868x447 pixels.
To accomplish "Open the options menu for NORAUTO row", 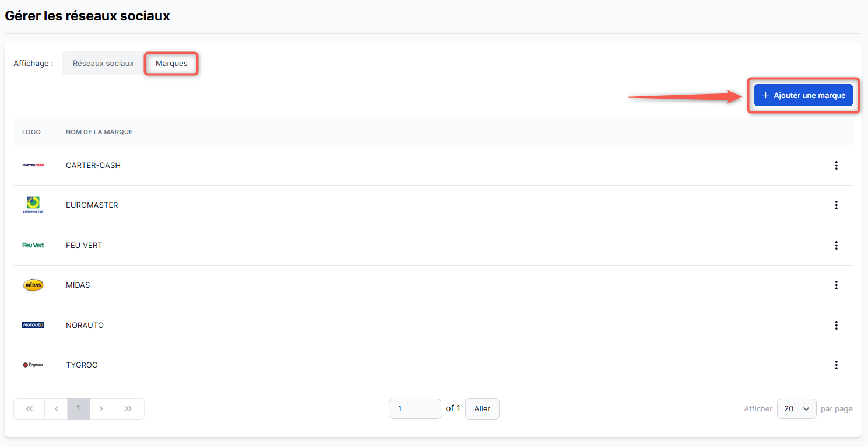I will (836, 326).
